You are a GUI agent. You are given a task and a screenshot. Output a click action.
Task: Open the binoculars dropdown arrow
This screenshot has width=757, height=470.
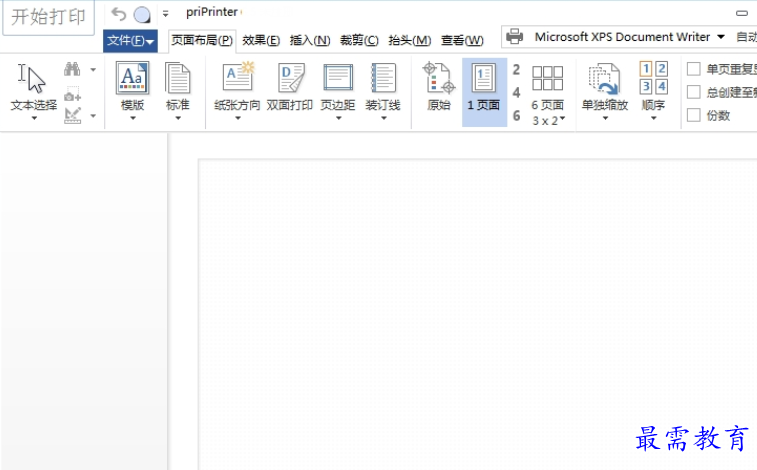(93, 70)
